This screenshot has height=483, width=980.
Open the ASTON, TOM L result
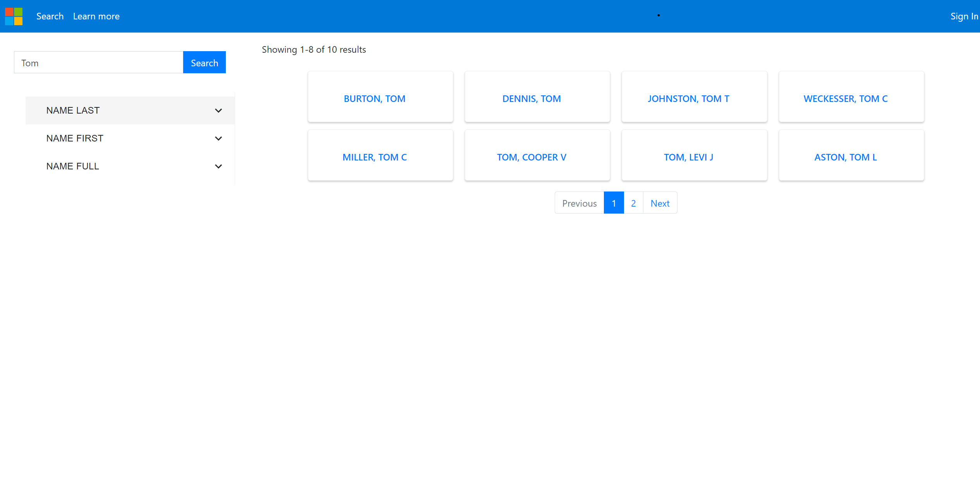tap(845, 157)
